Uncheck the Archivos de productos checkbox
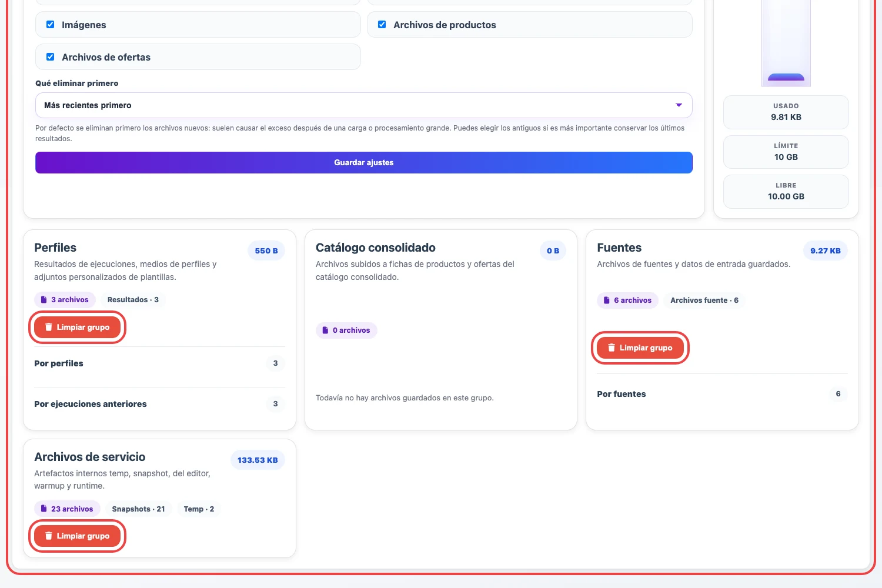Viewport: 882px width, 588px height. [382, 25]
